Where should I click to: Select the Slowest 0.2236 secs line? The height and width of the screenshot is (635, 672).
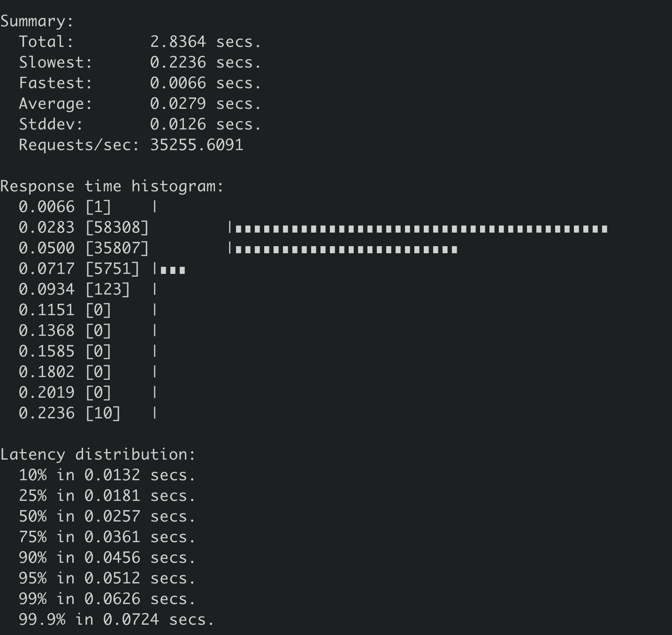pyautogui.click(x=140, y=62)
